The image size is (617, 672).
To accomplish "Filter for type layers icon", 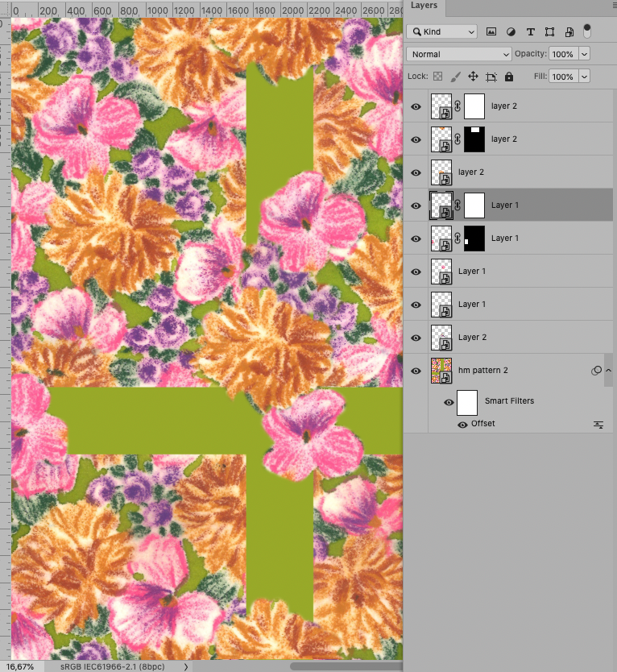I will pos(531,31).
